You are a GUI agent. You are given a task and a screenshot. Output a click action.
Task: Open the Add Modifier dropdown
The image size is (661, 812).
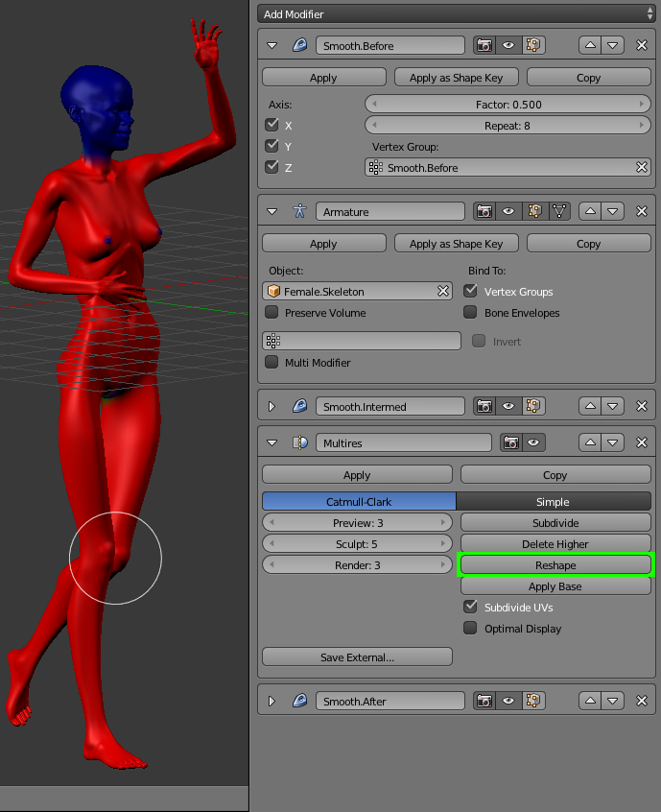[x=456, y=14]
